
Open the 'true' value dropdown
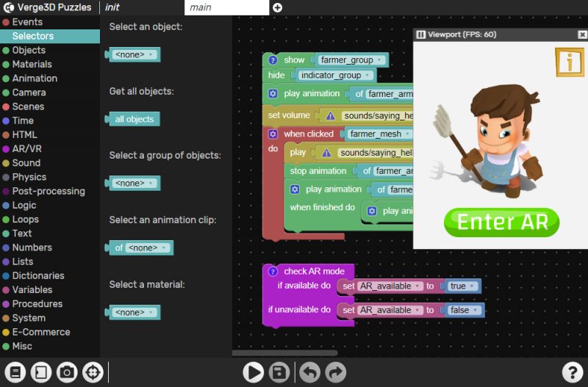point(463,286)
